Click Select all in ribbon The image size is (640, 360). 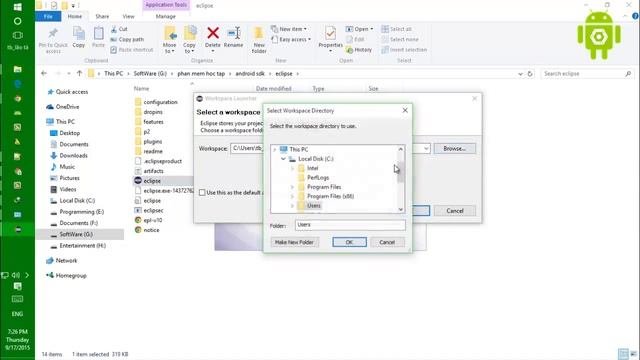[396, 29]
